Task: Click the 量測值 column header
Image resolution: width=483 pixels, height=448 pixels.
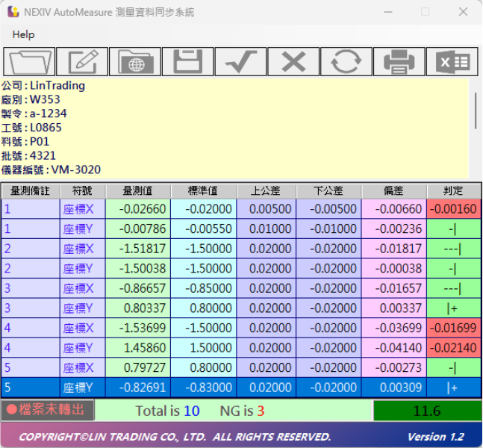Action: click(x=137, y=190)
